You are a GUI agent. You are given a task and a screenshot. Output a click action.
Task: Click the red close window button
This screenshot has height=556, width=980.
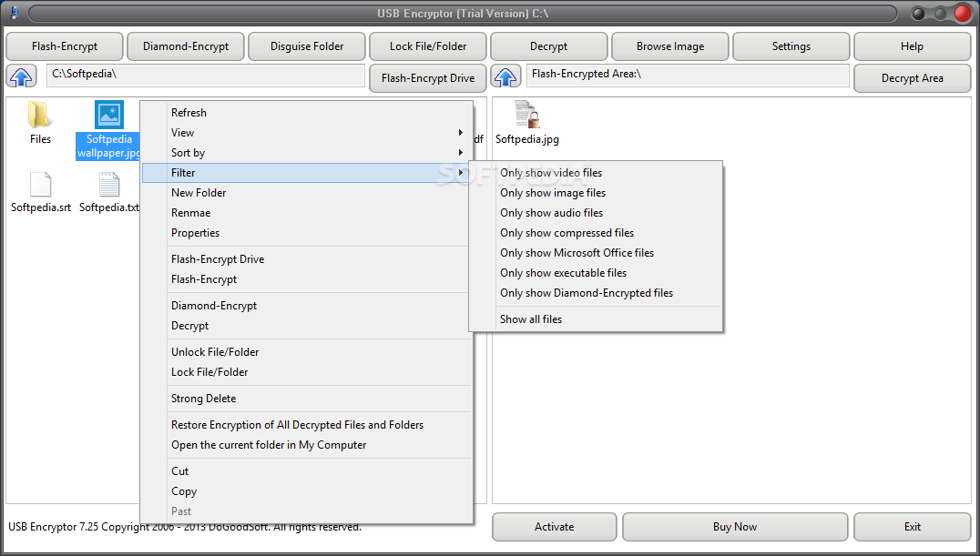(x=963, y=13)
